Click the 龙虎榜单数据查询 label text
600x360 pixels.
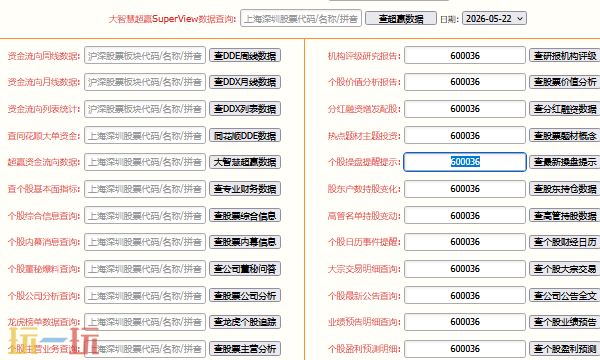44,323
